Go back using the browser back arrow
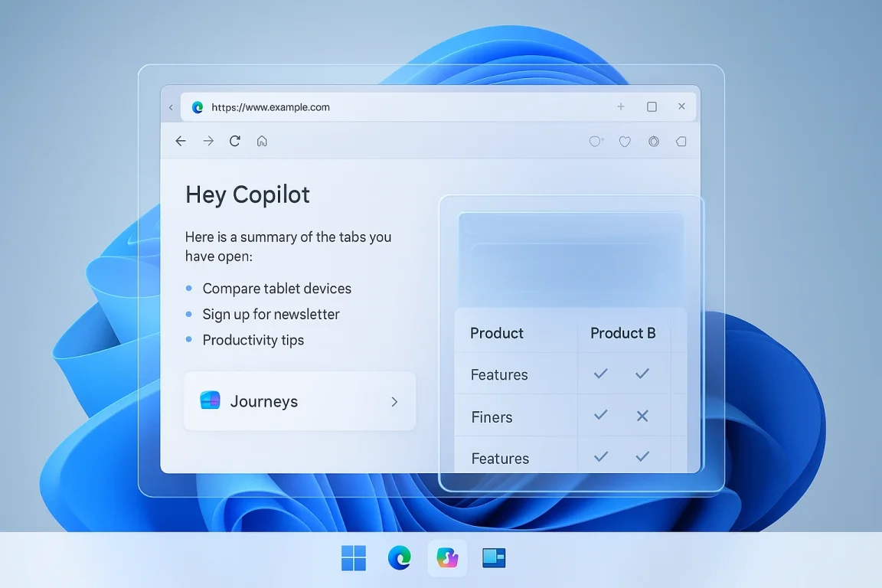This screenshot has height=588, width=882. (x=181, y=141)
